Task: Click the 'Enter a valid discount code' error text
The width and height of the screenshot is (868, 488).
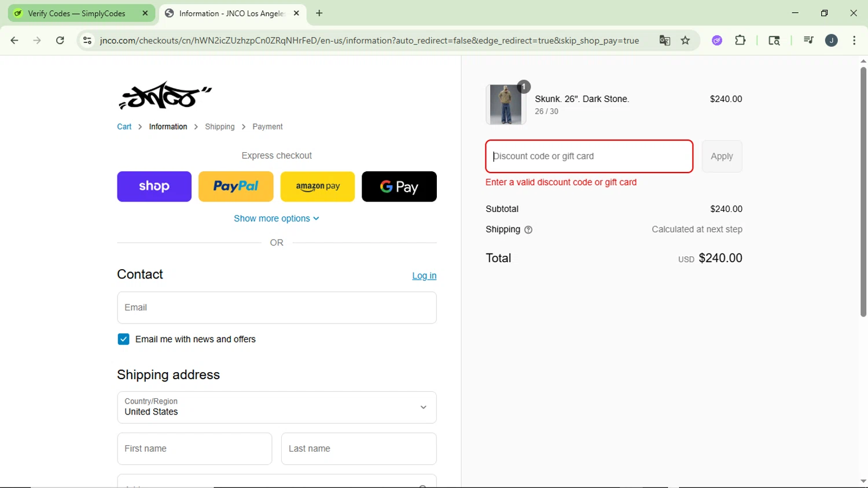Action: pyautogui.click(x=561, y=182)
